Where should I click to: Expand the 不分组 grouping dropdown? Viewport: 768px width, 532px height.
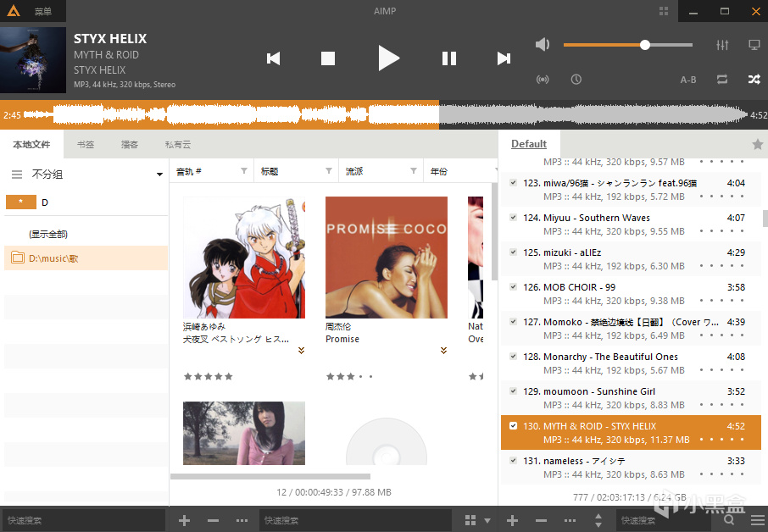159,175
